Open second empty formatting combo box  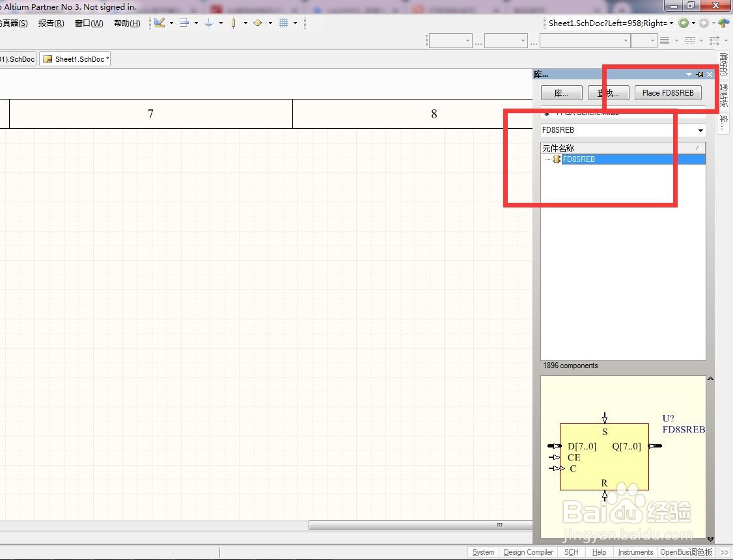point(506,40)
